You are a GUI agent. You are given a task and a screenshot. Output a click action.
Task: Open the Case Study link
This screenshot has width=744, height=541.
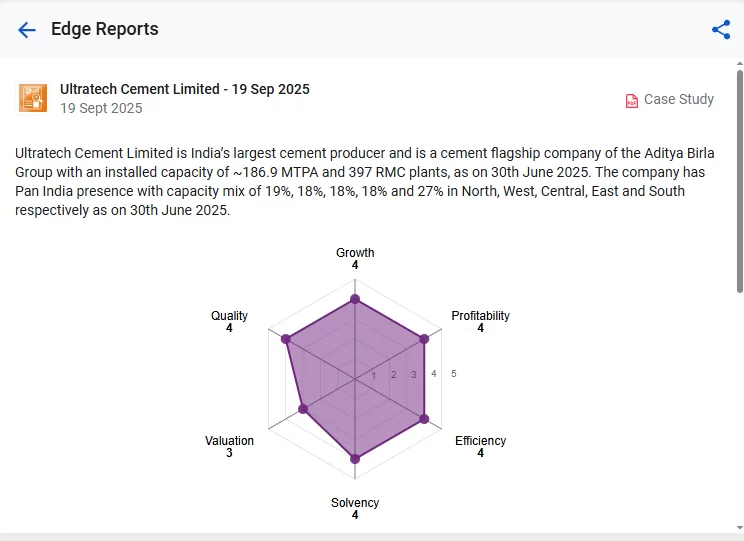click(678, 99)
